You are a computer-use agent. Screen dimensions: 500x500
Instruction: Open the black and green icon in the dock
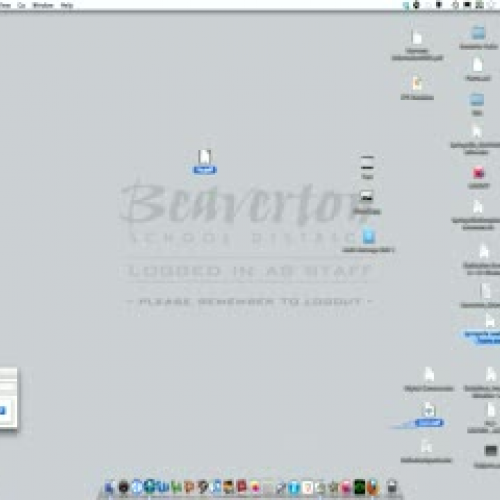coord(359,487)
